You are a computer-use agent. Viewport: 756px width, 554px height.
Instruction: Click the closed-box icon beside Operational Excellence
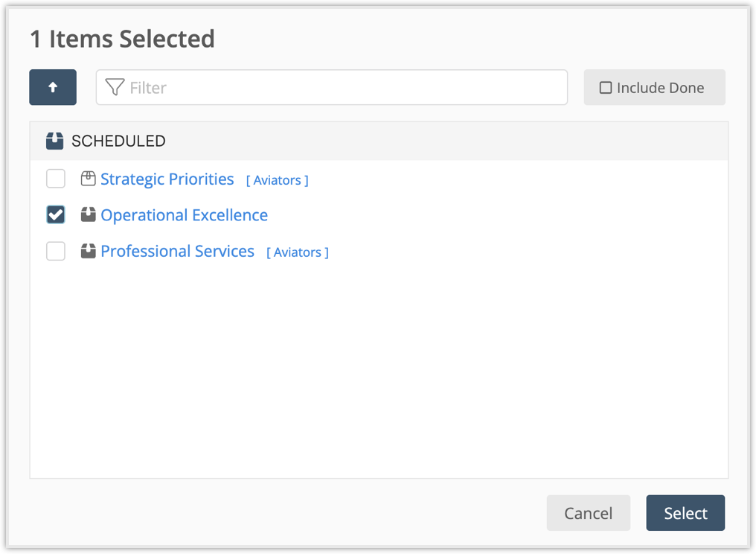pyautogui.click(x=88, y=214)
